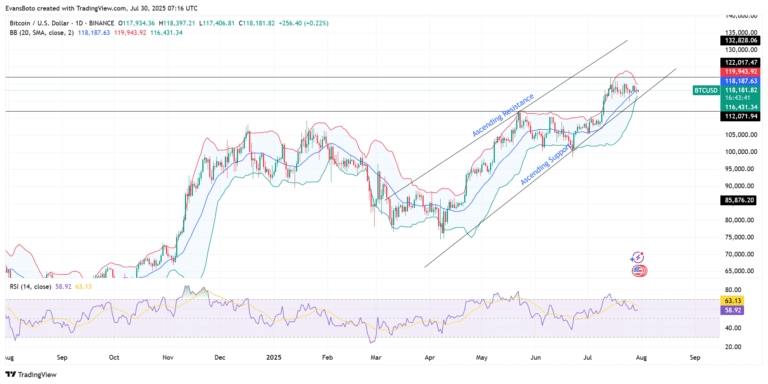Click the open value O117,934.36
This screenshot has height=384, width=768.
click(x=137, y=23)
